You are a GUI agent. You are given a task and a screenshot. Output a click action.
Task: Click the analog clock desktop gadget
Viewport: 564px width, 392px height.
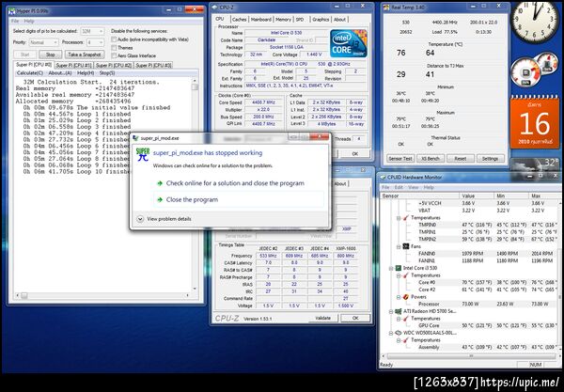tap(534, 21)
